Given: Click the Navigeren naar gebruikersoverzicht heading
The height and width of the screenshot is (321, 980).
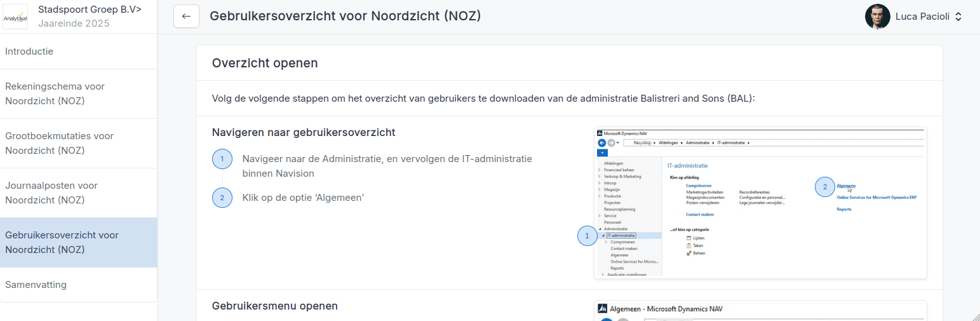Looking at the screenshot, I should pos(304,132).
